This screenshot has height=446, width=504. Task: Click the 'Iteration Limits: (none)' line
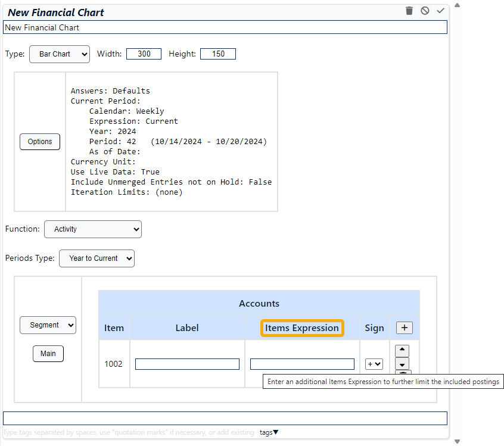[x=127, y=192]
